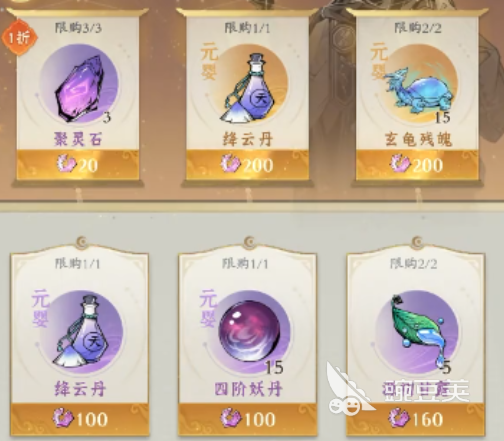
Task: Buy 聚灵石 for 20 currency
Action: (x=77, y=165)
